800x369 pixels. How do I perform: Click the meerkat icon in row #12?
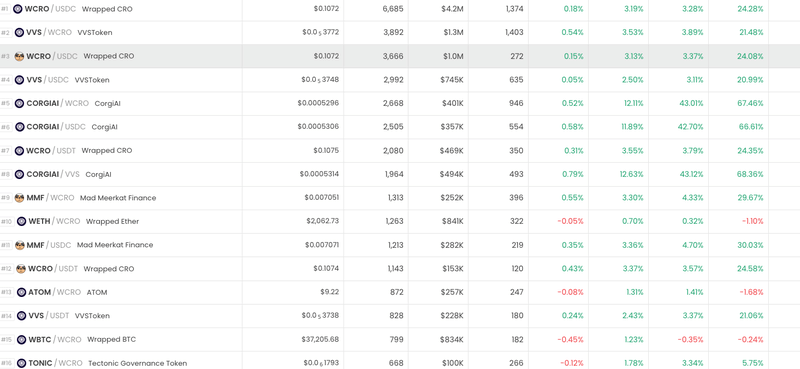pyautogui.click(x=21, y=268)
